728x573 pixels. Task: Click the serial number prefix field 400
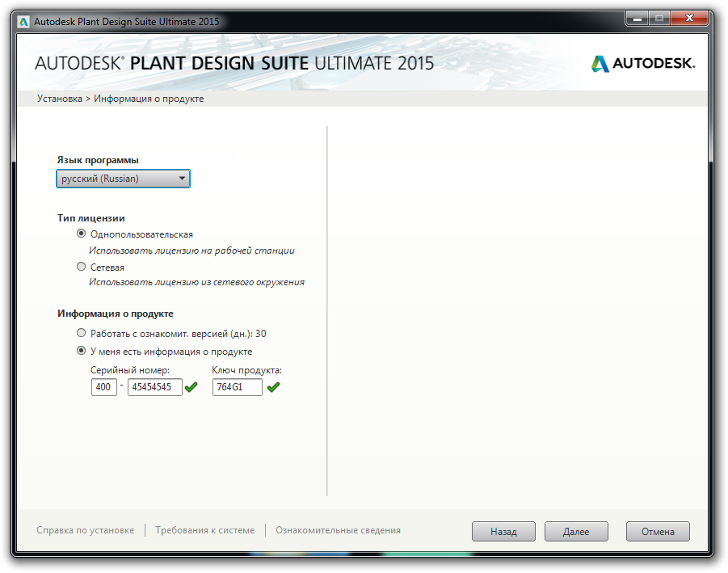[104, 387]
